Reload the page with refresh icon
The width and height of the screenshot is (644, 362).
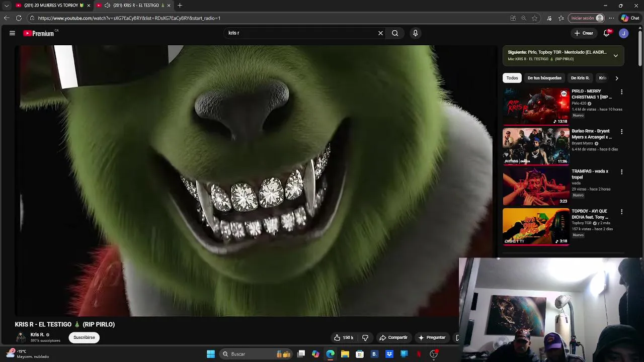[19, 18]
